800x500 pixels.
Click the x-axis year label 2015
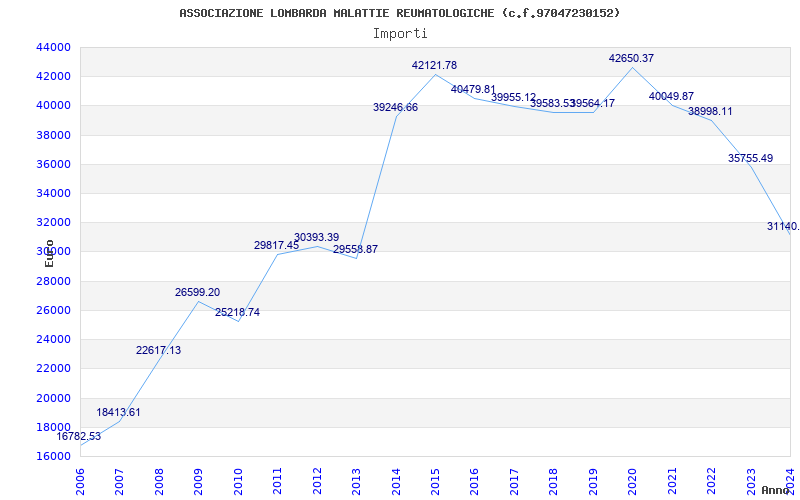tap(435, 482)
